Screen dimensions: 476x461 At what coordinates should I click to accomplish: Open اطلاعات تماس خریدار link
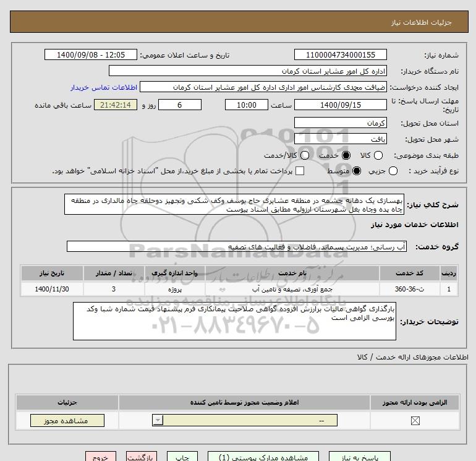[x=104, y=87]
